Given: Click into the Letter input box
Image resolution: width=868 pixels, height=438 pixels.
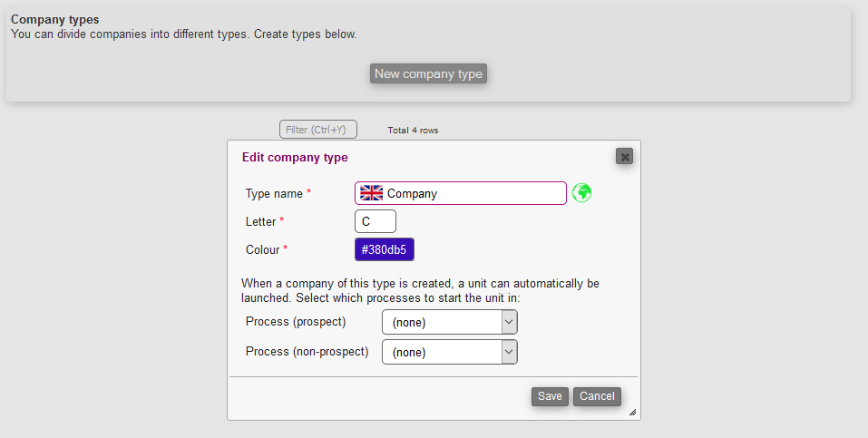Looking at the screenshot, I should [x=375, y=221].
